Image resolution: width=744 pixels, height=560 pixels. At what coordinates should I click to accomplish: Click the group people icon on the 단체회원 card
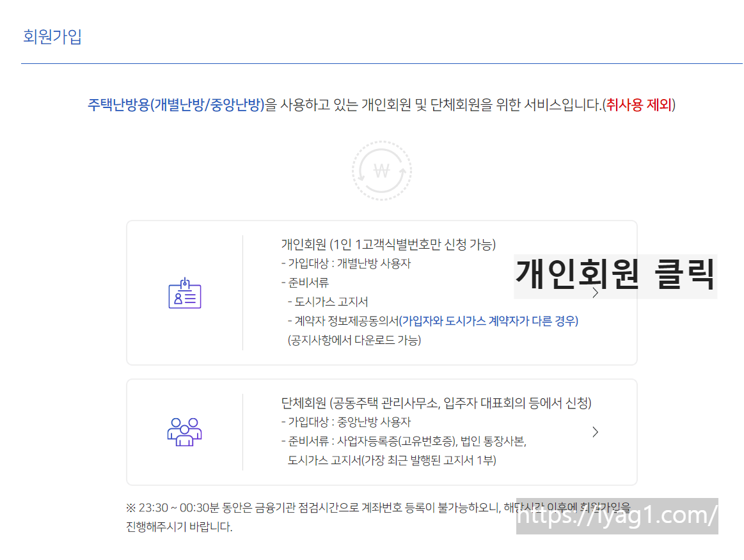point(185,432)
